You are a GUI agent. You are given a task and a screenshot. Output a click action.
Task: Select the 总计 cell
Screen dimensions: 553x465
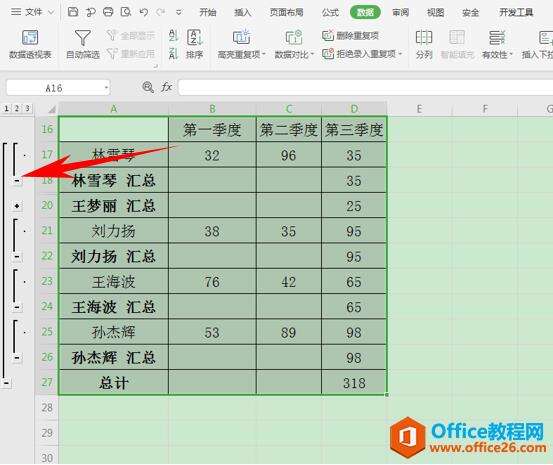tap(114, 383)
